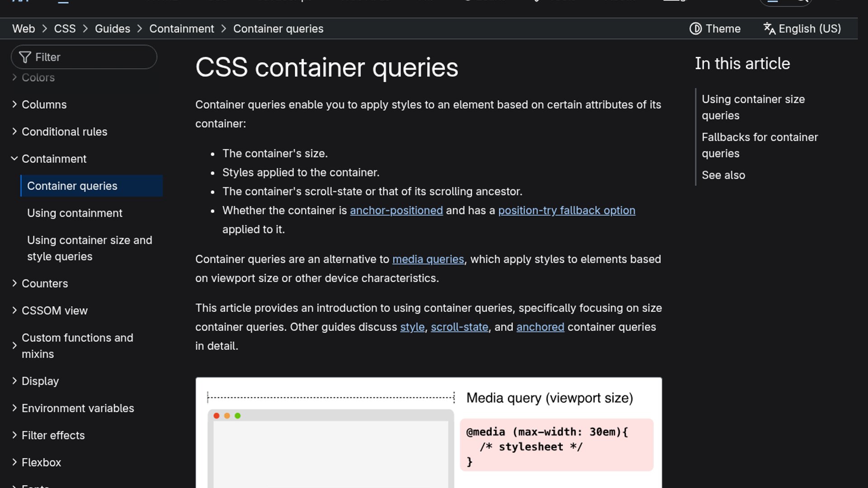Open the media queries link

point(428,259)
